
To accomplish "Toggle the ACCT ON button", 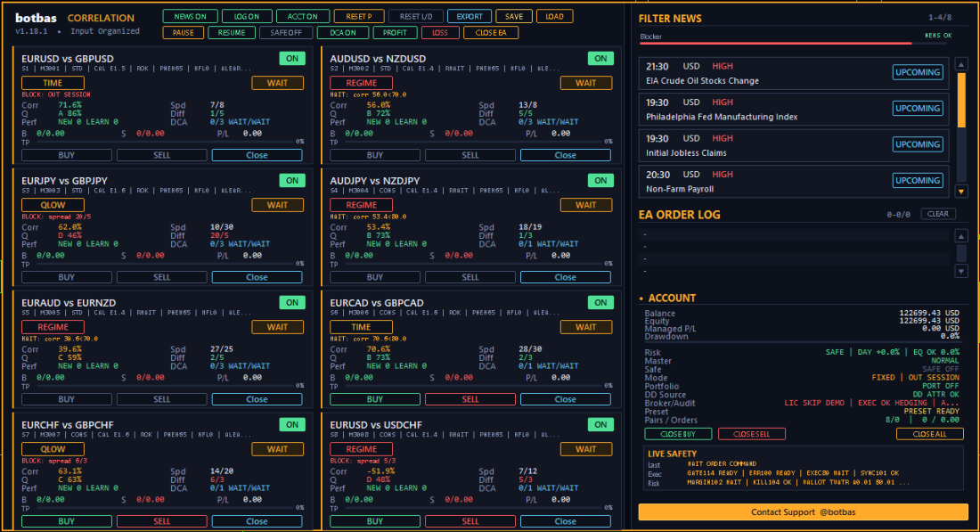I will (303, 16).
